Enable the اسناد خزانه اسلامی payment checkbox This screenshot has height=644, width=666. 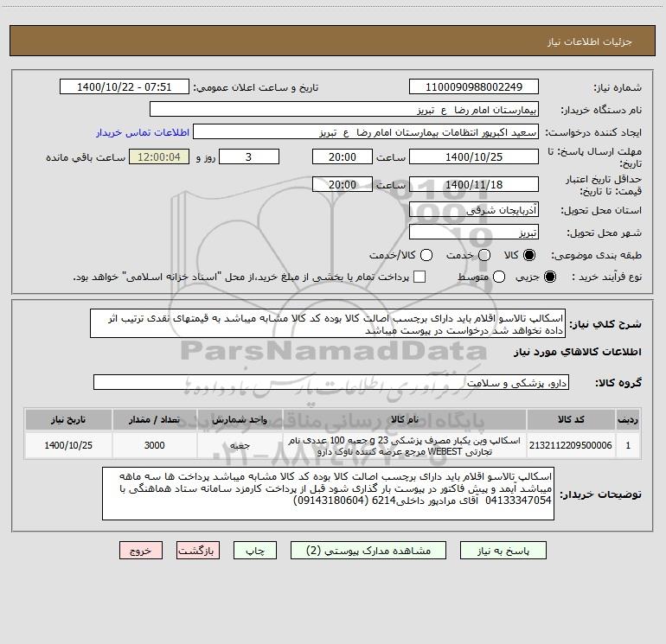click(x=419, y=277)
